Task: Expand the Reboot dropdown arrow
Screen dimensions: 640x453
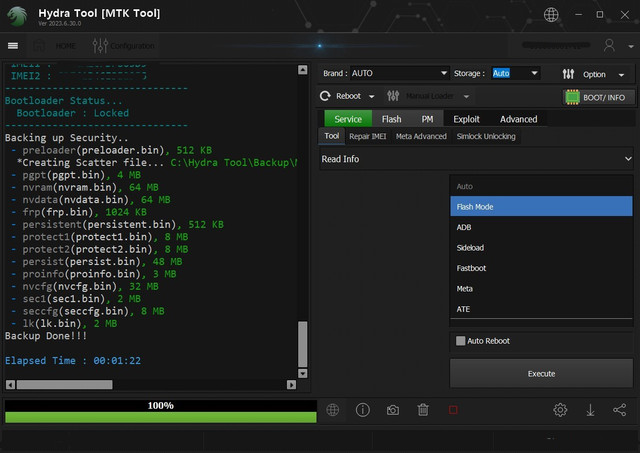Action: [x=371, y=97]
